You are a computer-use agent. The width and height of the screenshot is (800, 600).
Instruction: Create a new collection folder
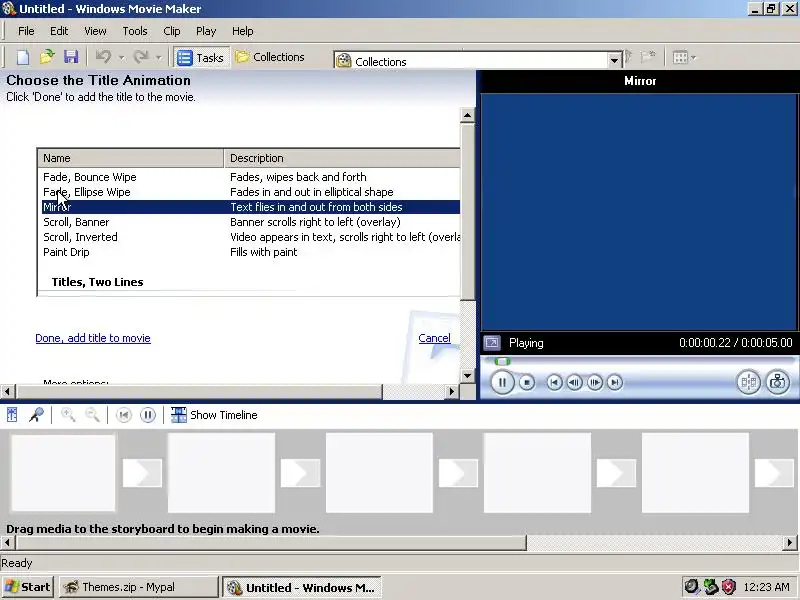(648, 57)
